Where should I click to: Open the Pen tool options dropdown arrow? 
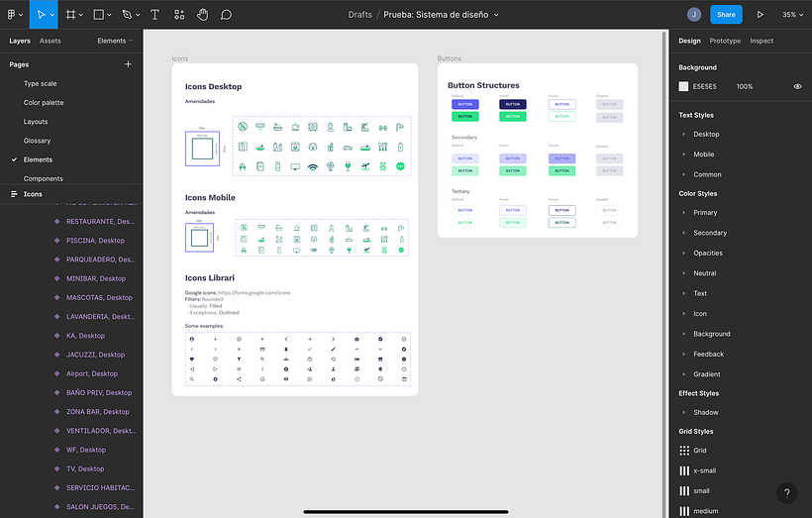coord(138,15)
